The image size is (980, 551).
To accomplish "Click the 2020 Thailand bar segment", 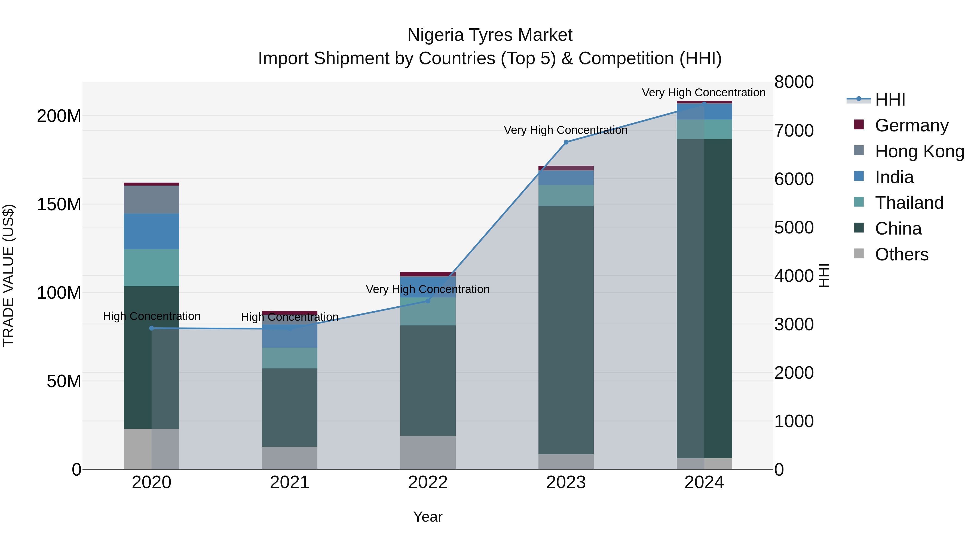I will pos(151,268).
